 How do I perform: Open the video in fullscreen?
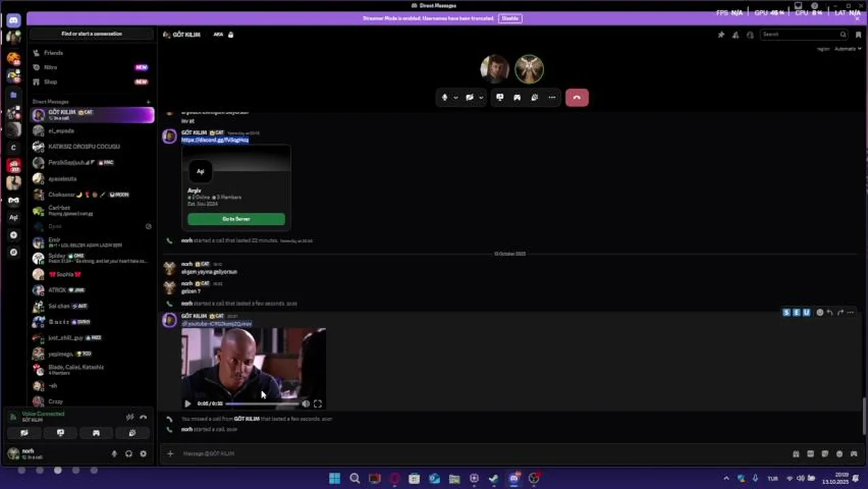(317, 403)
